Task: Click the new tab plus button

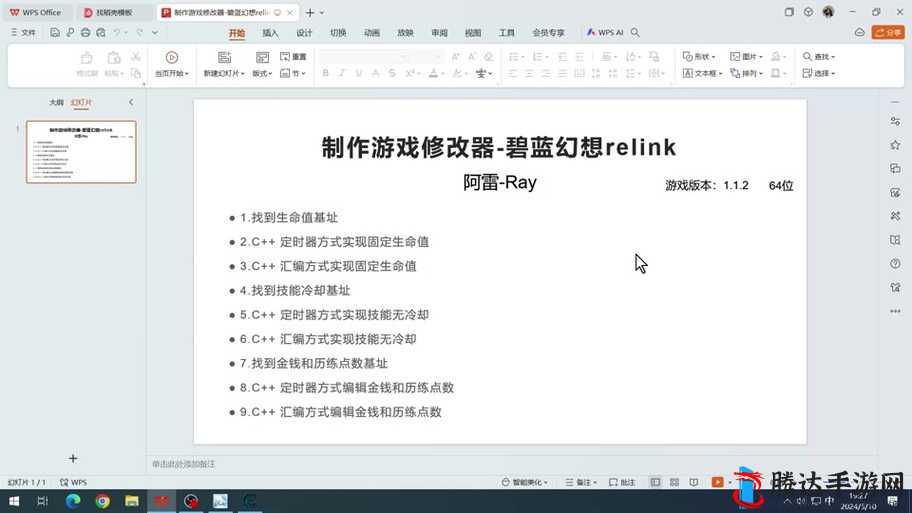Action: [x=310, y=12]
